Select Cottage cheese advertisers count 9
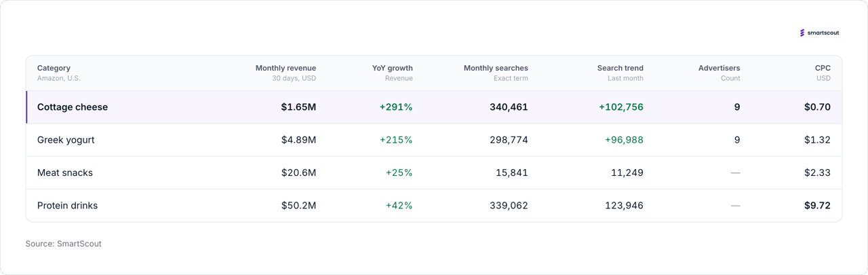 (x=737, y=107)
